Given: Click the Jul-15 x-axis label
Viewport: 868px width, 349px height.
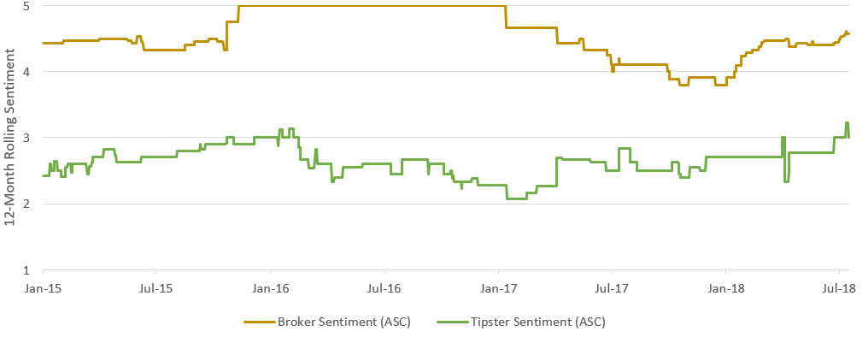Looking at the screenshot, I should coord(155,290).
